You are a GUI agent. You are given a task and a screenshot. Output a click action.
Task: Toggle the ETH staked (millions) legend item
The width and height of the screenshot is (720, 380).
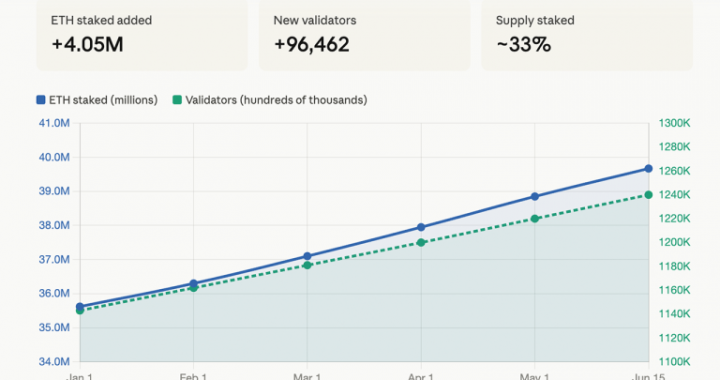(x=97, y=100)
